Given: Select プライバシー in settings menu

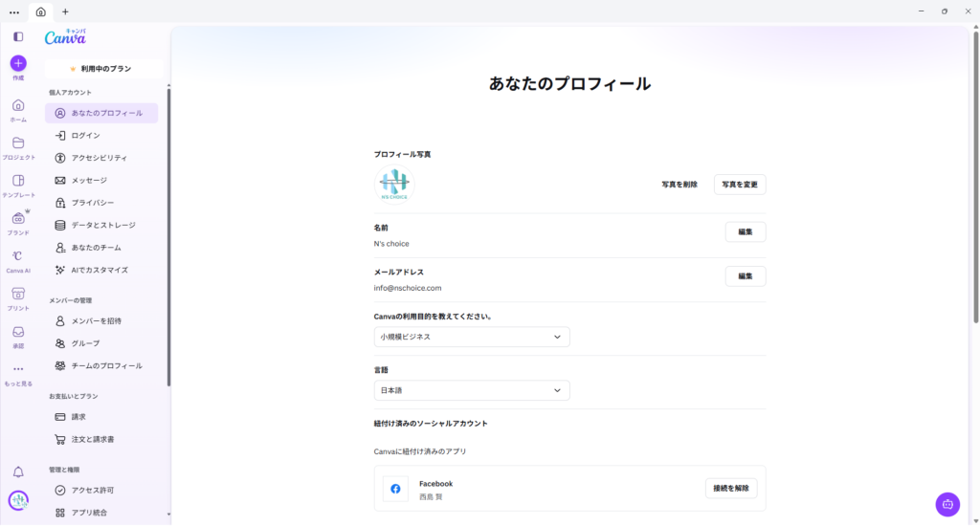Looking at the screenshot, I should coord(93,203).
